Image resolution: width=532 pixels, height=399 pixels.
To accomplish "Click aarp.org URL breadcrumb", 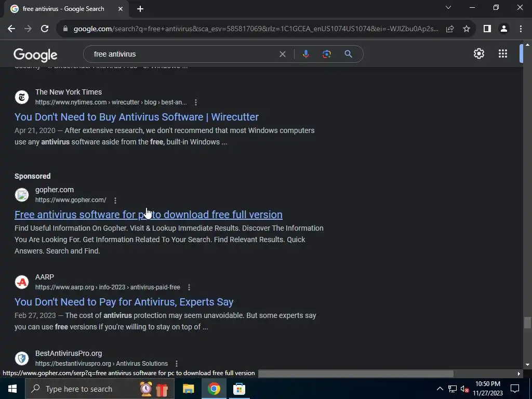I will pyautogui.click(x=108, y=287).
